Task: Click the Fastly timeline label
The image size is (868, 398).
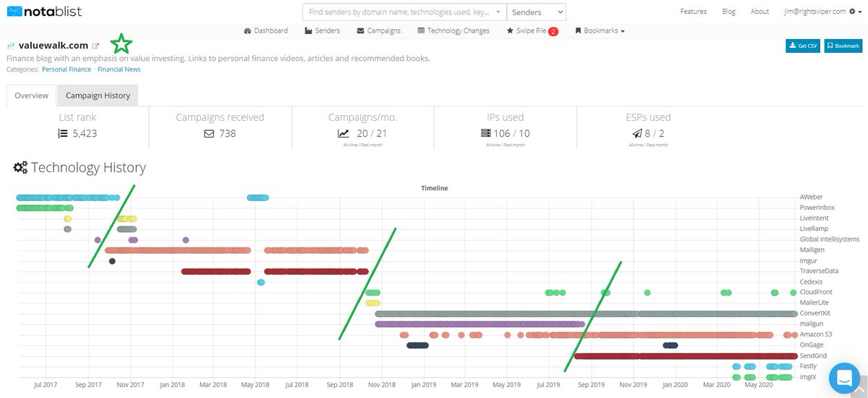Action: point(808,366)
